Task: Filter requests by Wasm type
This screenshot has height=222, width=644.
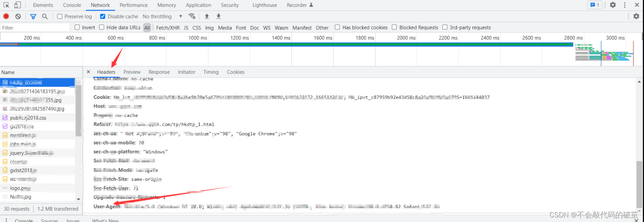Action: pos(281,28)
